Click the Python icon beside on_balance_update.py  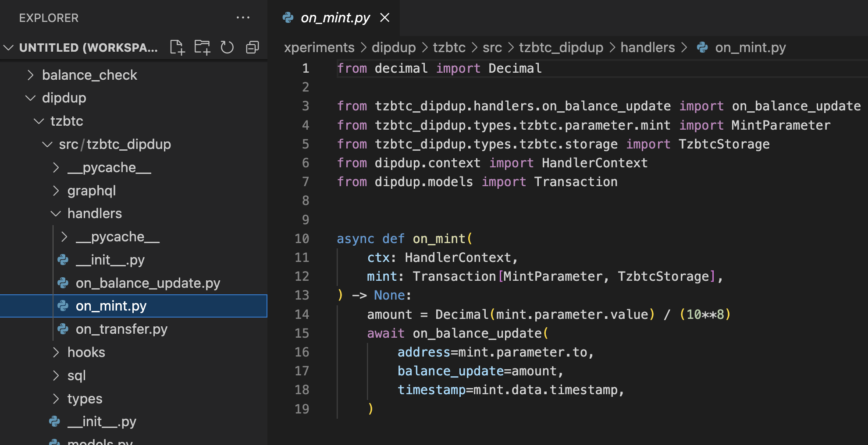coord(63,283)
